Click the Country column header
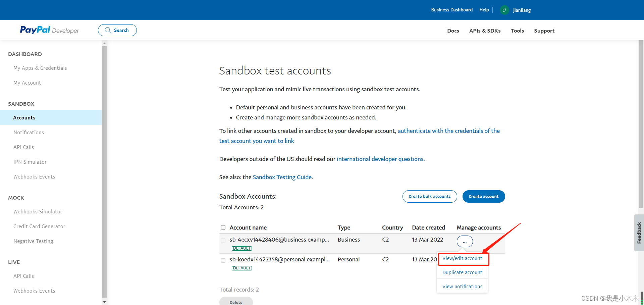 point(392,227)
